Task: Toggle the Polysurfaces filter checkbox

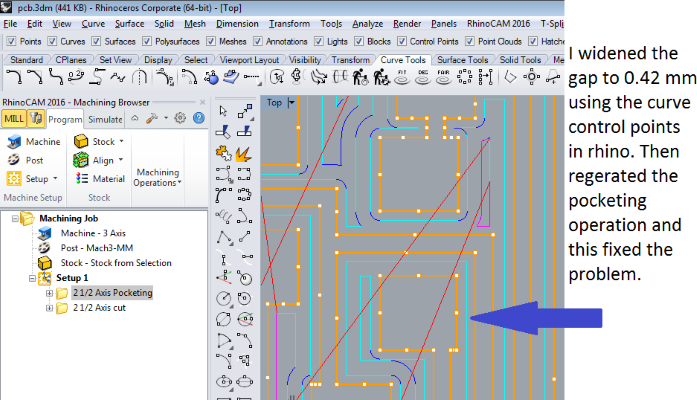Action: click(147, 41)
